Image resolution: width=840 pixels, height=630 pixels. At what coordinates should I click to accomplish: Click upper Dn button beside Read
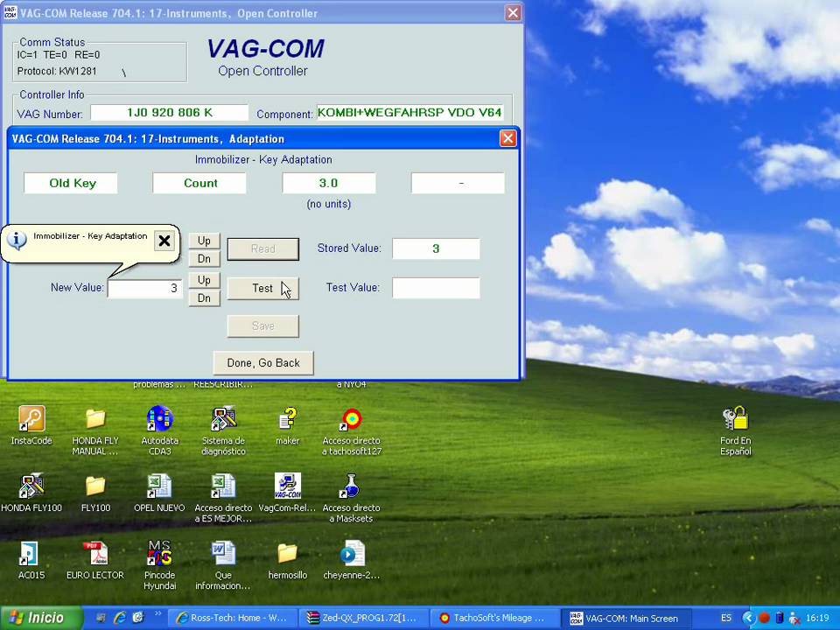(x=204, y=259)
